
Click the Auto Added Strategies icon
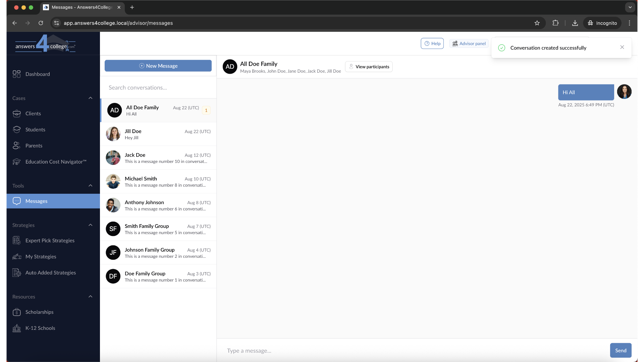[x=16, y=273]
